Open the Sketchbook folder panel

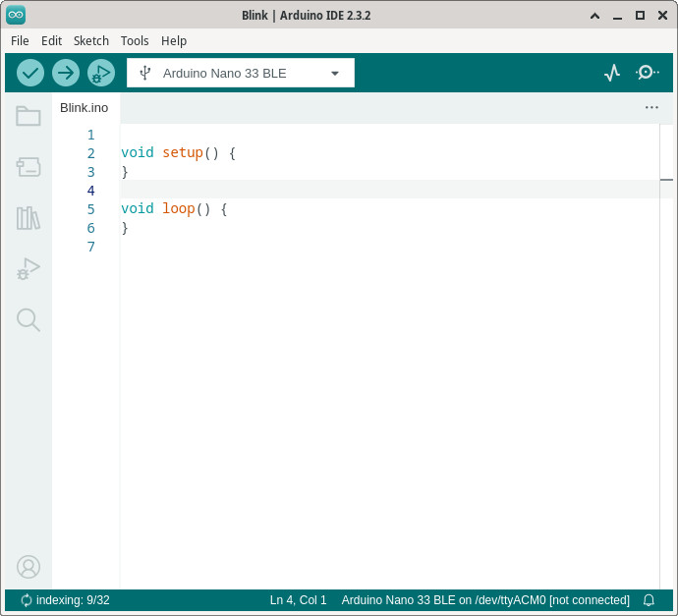[28, 116]
